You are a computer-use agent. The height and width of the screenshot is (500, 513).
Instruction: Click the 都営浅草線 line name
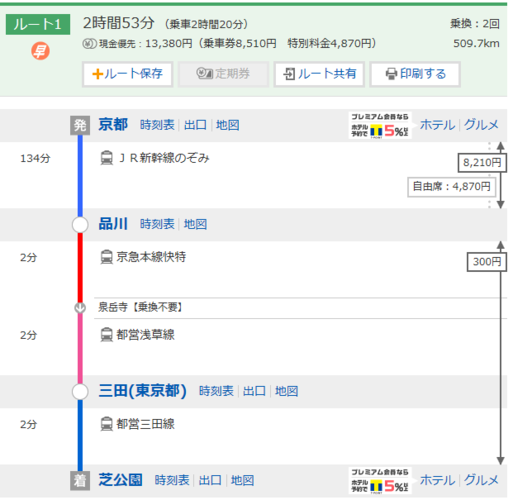145,335
